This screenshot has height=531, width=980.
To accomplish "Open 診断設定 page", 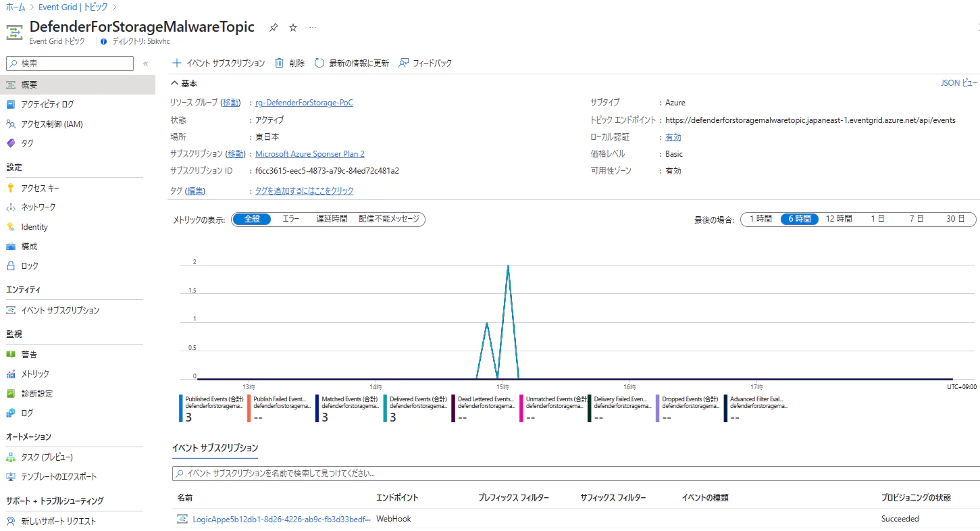I will (36, 393).
